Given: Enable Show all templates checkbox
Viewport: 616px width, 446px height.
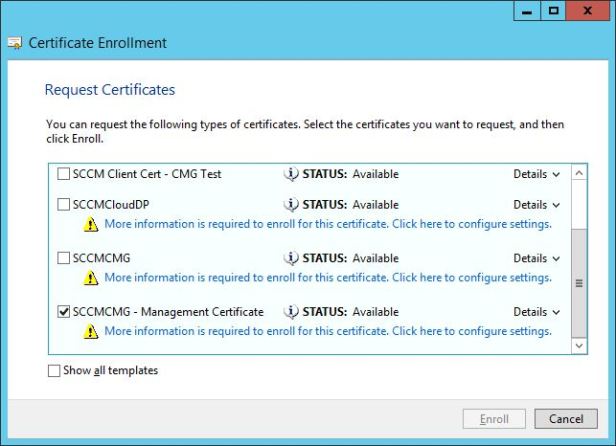Looking at the screenshot, I should (x=54, y=370).
